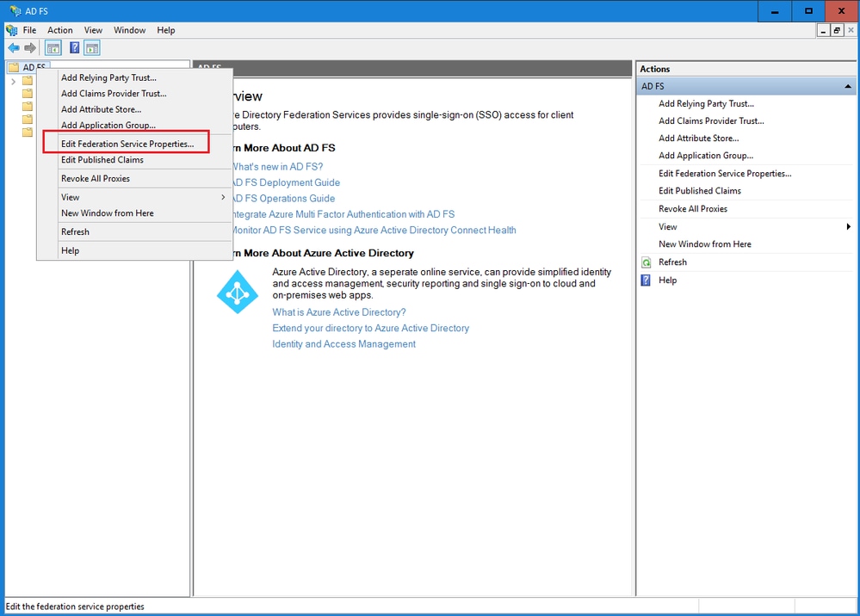
Task: Click Add Claims Provider Trust in Actions pane
Action: tap(711, 121)
